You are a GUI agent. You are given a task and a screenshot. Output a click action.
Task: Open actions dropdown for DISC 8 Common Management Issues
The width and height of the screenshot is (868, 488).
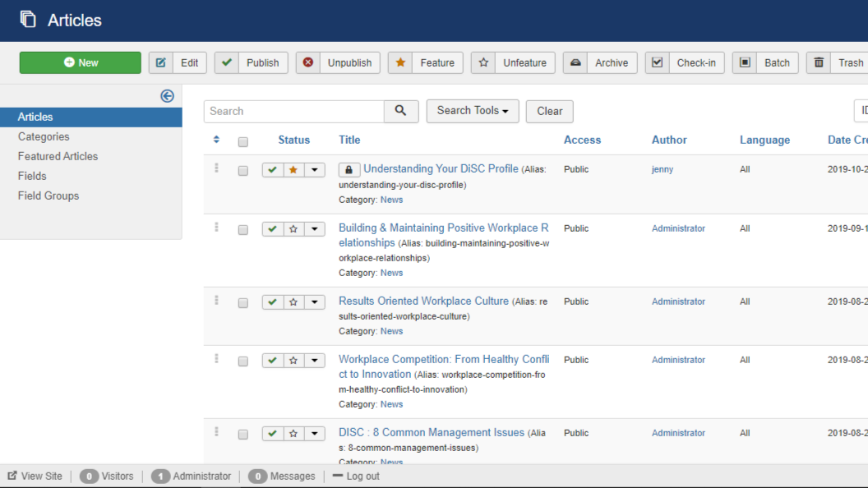click(315, 434)
